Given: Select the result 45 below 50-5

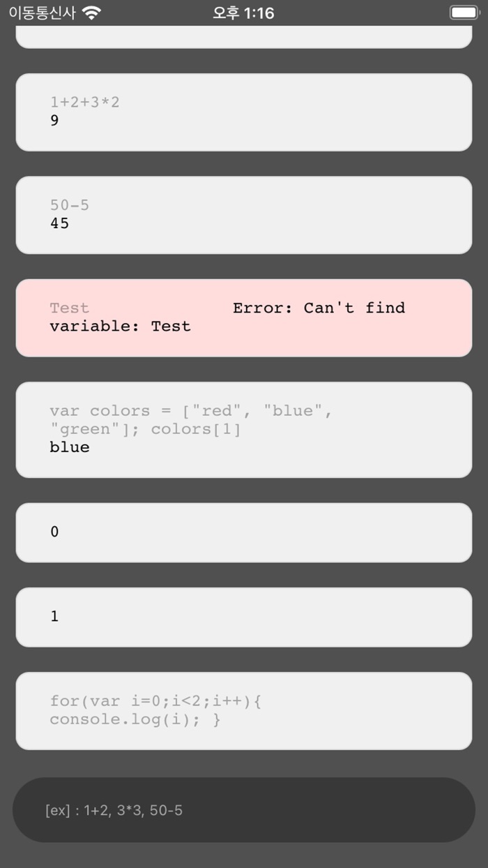Looking at the screenshot, I should click(x=59, y=223).
